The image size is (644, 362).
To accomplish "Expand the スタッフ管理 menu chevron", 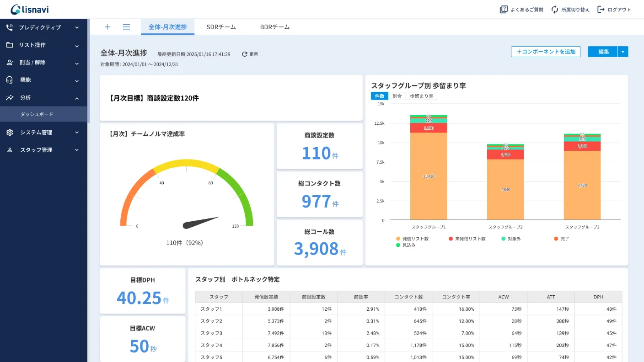I will (77, 150).
